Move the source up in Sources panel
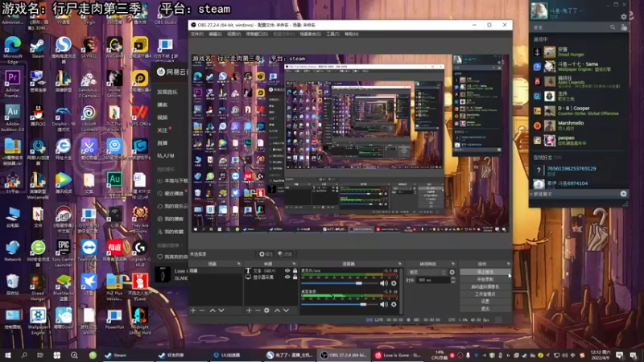 (277, 311)
